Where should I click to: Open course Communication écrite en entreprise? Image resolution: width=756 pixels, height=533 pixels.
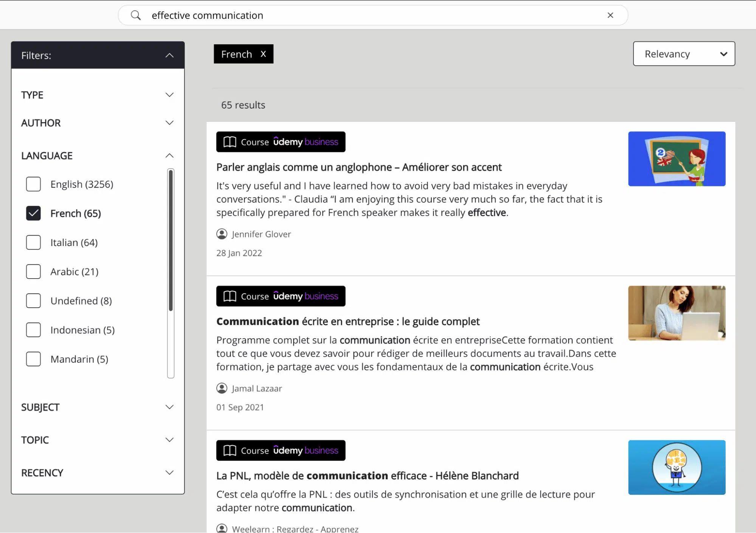tap(348, 321)
